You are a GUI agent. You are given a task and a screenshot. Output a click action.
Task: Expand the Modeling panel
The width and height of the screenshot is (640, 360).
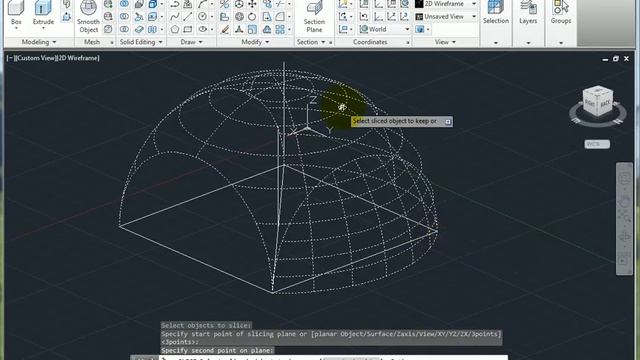click(39, 42)
